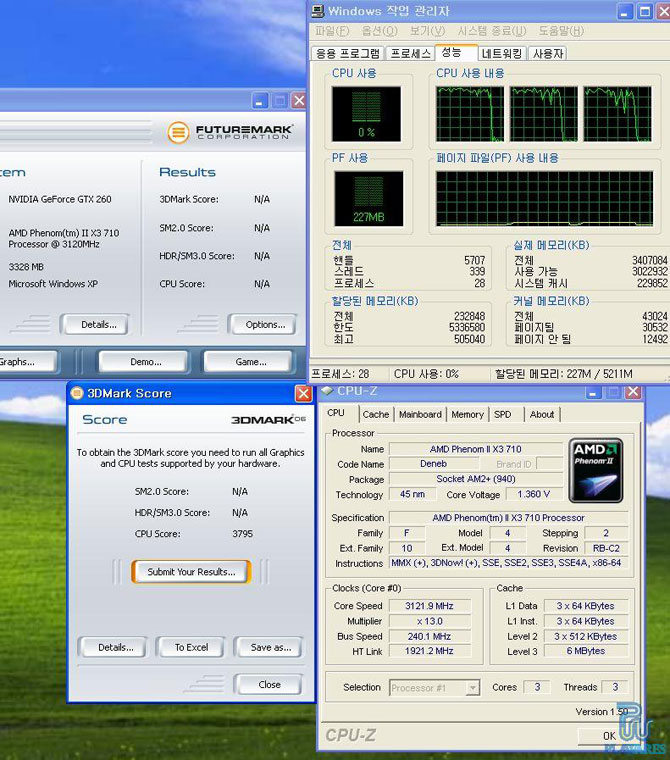Open the Mainboard tab in CPU-Z
The image size is (670, 760).
click(x=420, y=414)
